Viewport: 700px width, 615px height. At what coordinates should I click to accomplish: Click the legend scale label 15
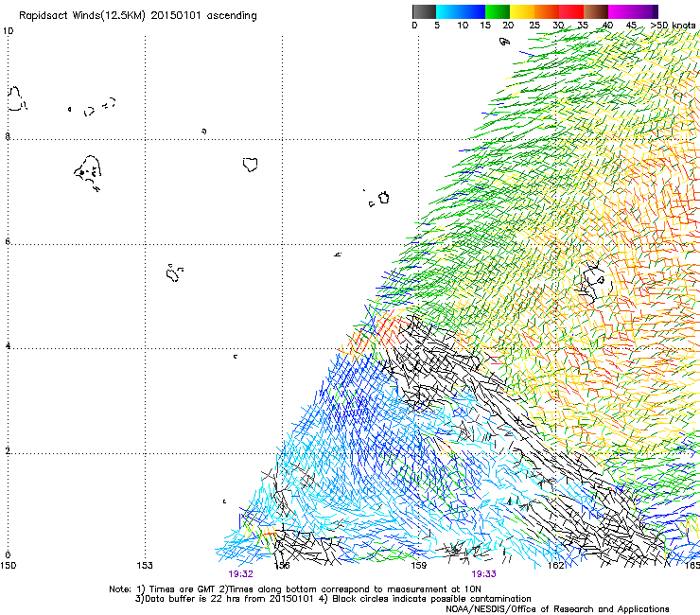(485, 26)
